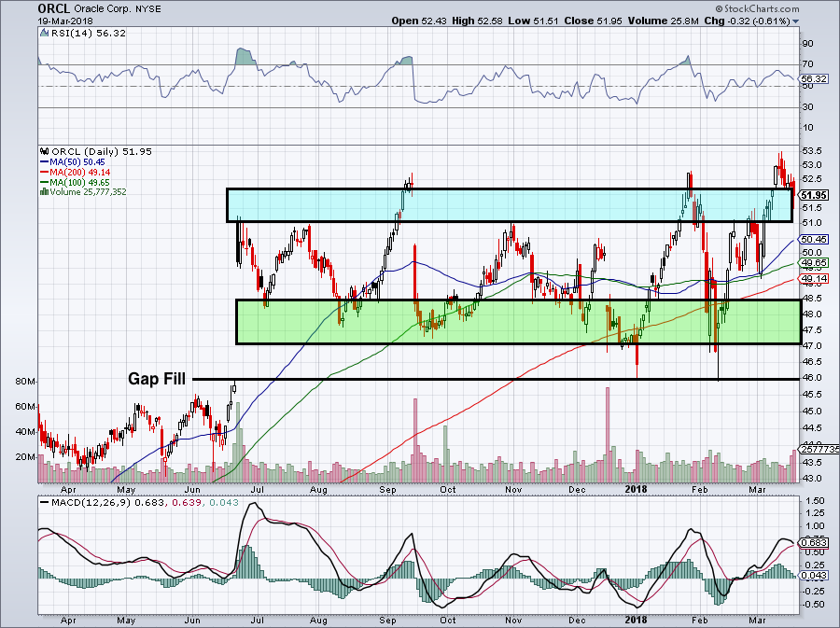
Task: Click the Jul label under the MACD panel
Action: pyautogui.click(x=258, y=621)
